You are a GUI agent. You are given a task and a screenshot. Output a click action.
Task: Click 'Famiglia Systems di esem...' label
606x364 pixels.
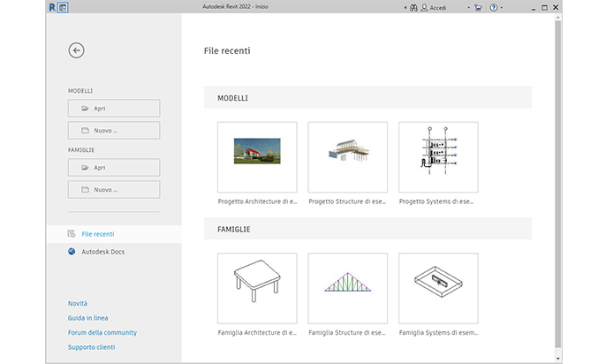[x=438, y=332]
